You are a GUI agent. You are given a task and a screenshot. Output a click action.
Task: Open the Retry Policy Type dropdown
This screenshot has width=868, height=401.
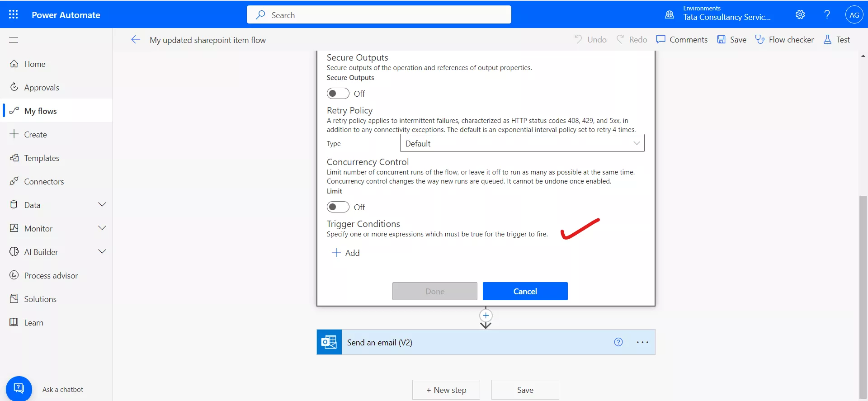[x=522, y=143]
